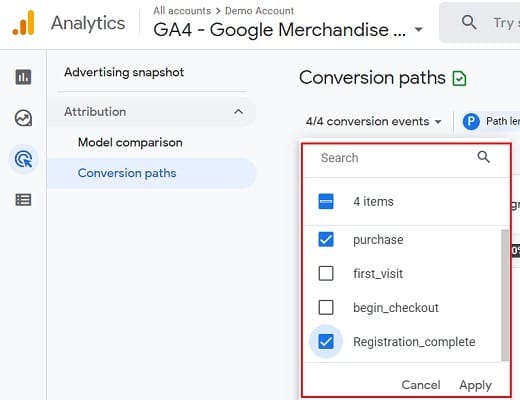
Task: Click the Conversion paths page title
Action: (372, 78)
